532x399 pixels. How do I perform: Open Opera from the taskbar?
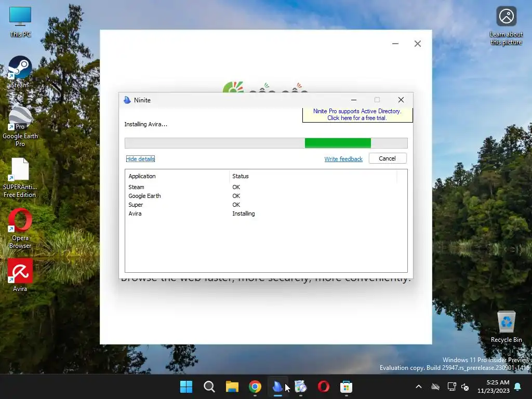coord(323,387)
